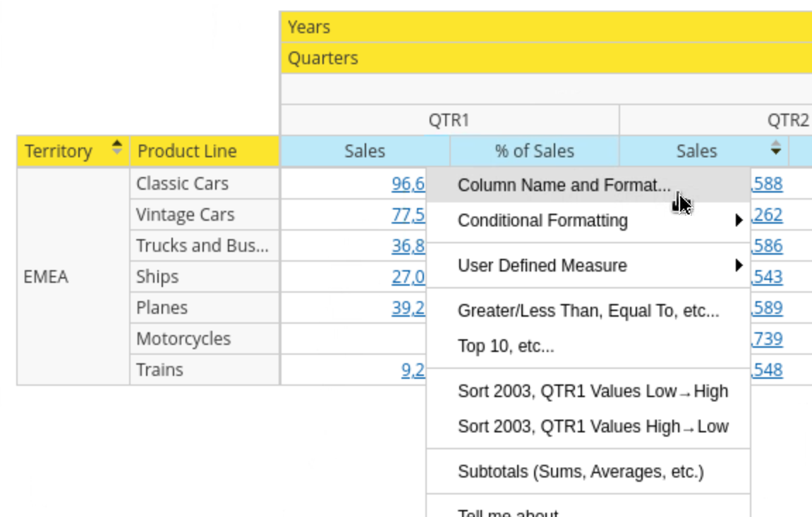Click the Quarters field header
This screenshot has width=812, height=517.
pyautogui.click(x=323, y=59)
